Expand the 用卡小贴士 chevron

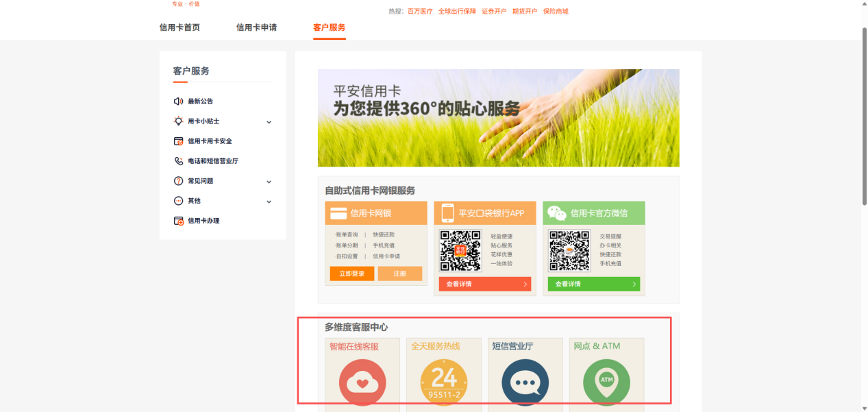point(269,122)
